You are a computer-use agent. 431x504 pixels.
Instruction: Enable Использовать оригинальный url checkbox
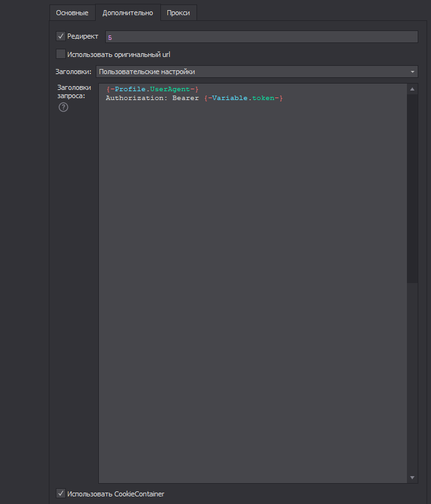click(x=61, y=54)
